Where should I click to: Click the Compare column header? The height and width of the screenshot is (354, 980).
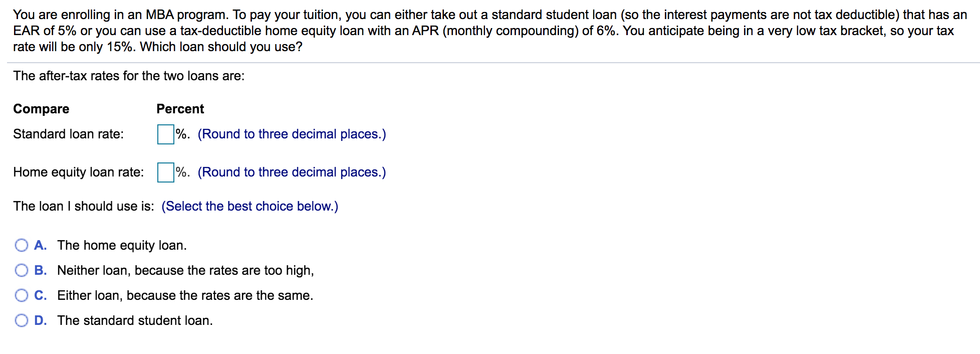coord(41,108)
